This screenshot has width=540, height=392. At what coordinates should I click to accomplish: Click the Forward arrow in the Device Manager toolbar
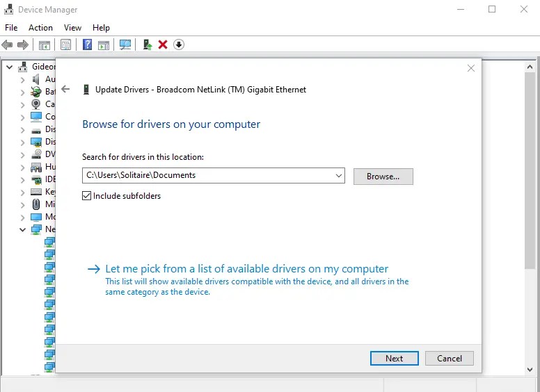pyautogui.click(x=23, y=44)
